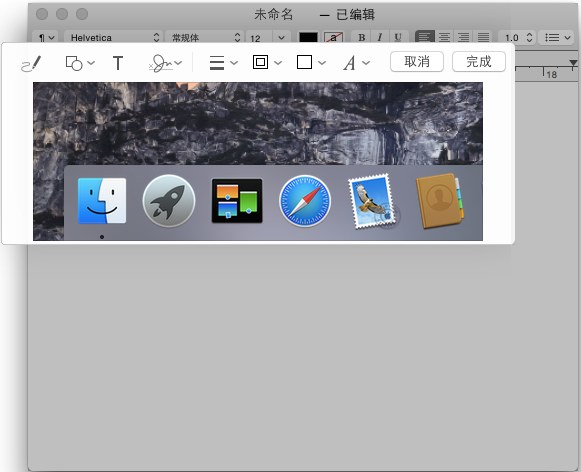Open the border color menu
This screenshot has width=581, height=472.
[267, 62]
